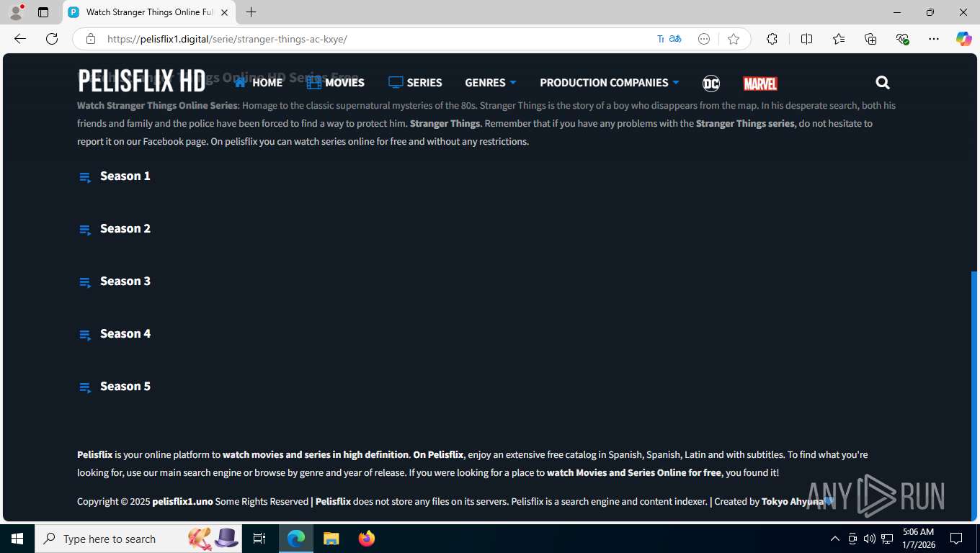980x553 pixels.
Task: Expand Season 4 episodes
Action: [125, 333]
